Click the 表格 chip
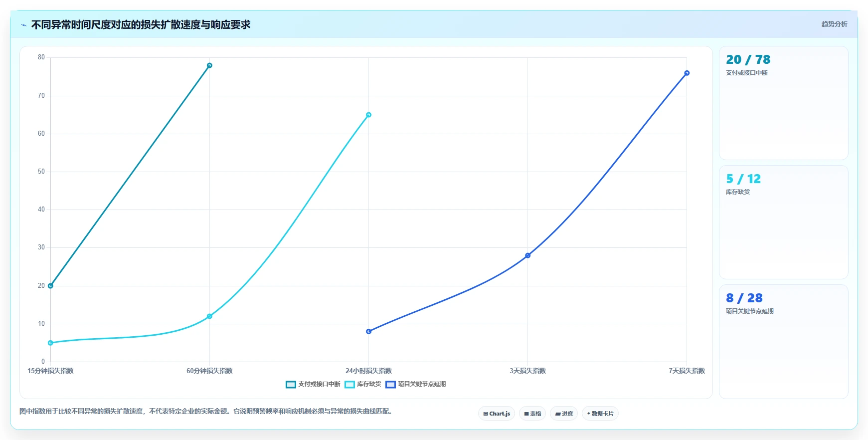 point(532,414)
